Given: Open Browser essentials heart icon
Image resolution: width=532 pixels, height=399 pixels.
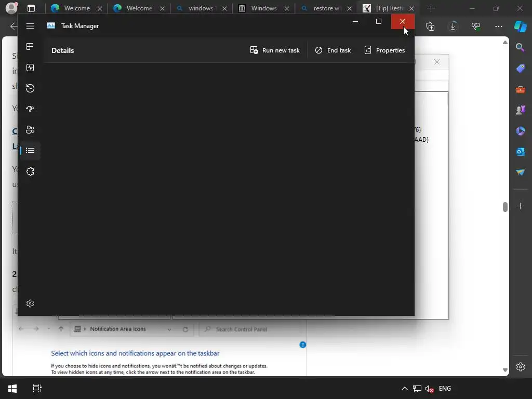Looking at the screenshot, I should pyautogui.click(x=476, y=26).
